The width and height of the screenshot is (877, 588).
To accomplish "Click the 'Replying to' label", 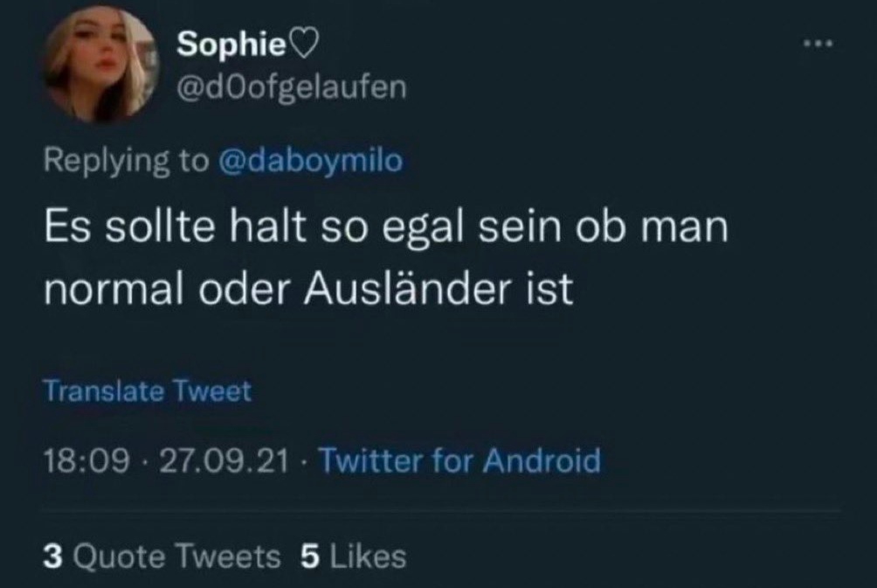I will [126, 161].
